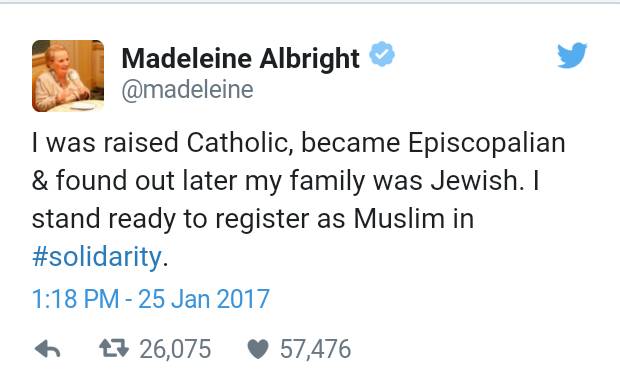View the 26,075 retweets count
The height and width of the screenshot is (374, 620).
click(x=175, y=349)
